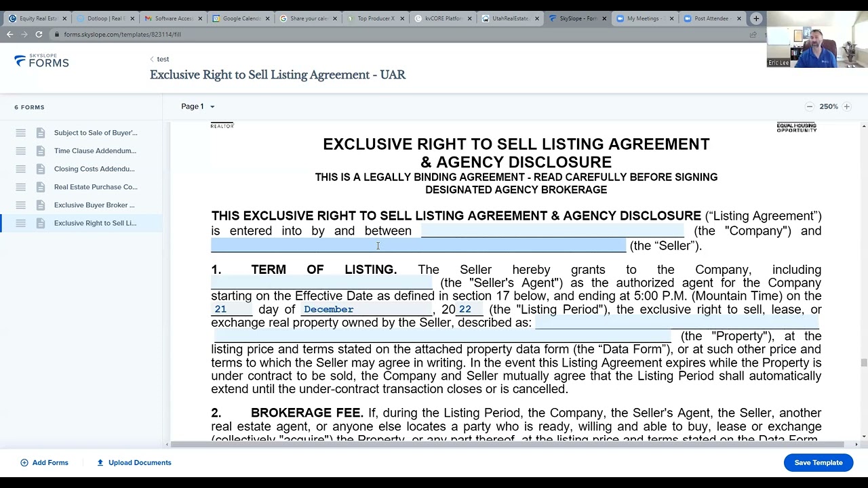Viewport: 868px width, 488px height.
Task: Open the Page 1 dropdown
Action: pos(197,106)
